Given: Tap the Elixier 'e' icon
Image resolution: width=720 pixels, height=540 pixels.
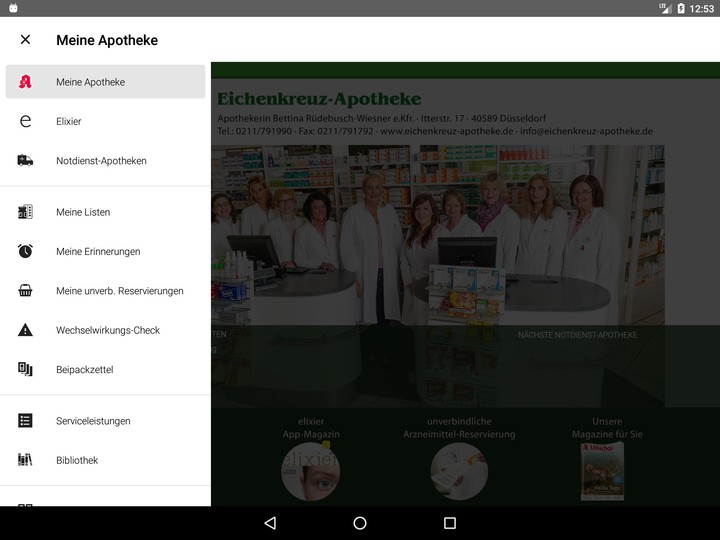Looking at the screenshot, I should point(25,121).
